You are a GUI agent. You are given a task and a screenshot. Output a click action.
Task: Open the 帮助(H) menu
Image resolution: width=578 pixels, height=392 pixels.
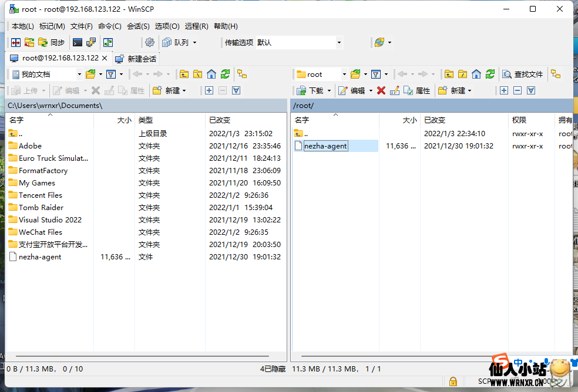tap(226, 26)
